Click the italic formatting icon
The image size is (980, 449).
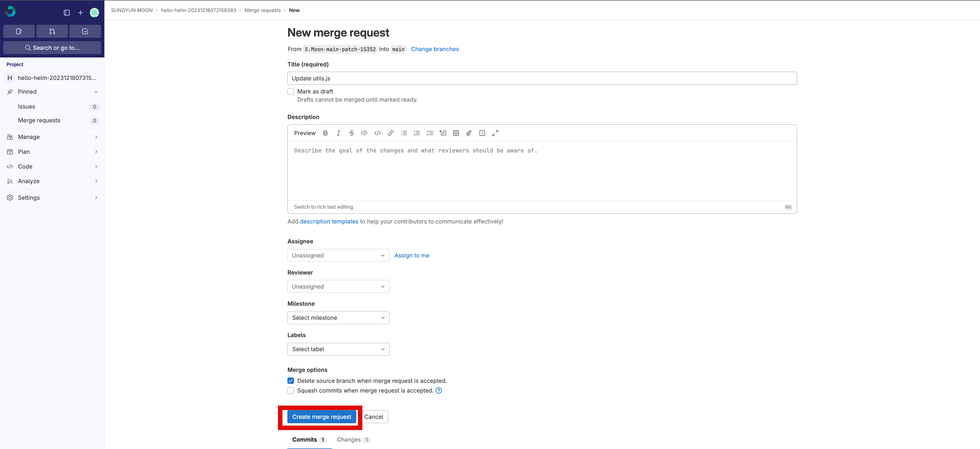[338, 133]
